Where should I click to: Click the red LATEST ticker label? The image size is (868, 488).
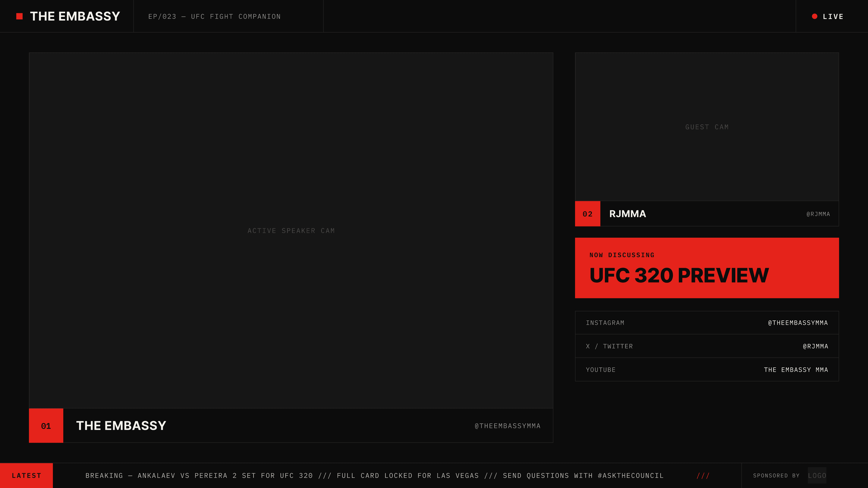27,476
